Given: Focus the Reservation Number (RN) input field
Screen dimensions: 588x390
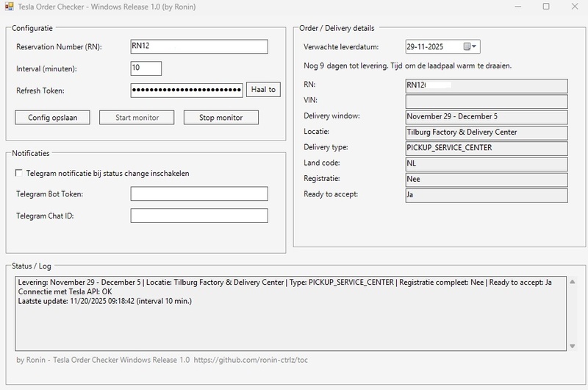Looking at the screenshot, I should 199,46.
